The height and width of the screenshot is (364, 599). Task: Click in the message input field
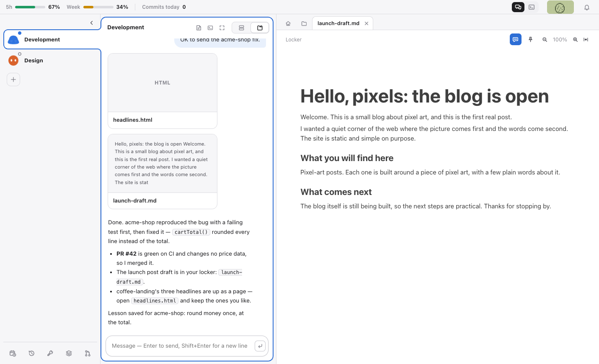point(180,346)
